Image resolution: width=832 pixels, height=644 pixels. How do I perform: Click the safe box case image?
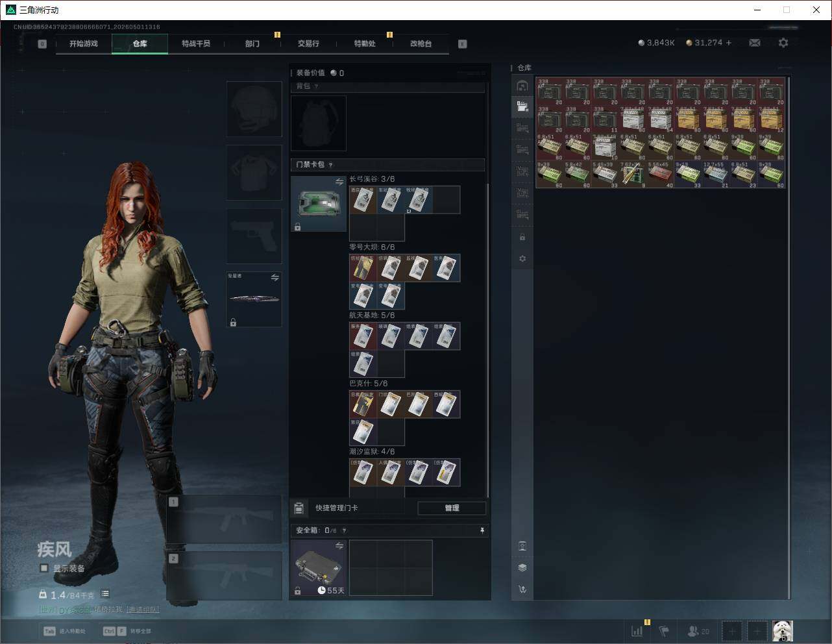319,568
